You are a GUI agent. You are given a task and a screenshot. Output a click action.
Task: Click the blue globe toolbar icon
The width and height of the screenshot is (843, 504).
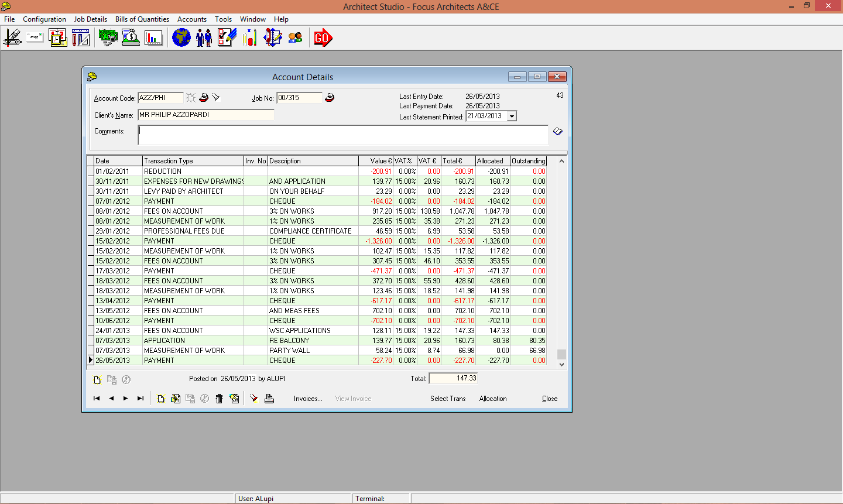[x=181, y=38]
